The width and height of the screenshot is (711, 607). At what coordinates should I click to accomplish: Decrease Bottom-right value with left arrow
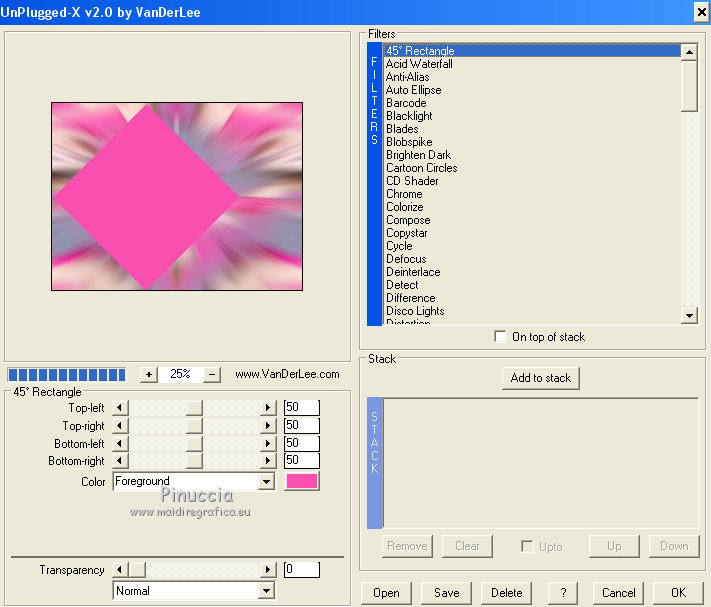pyautogui.click(x=120, y=461)
